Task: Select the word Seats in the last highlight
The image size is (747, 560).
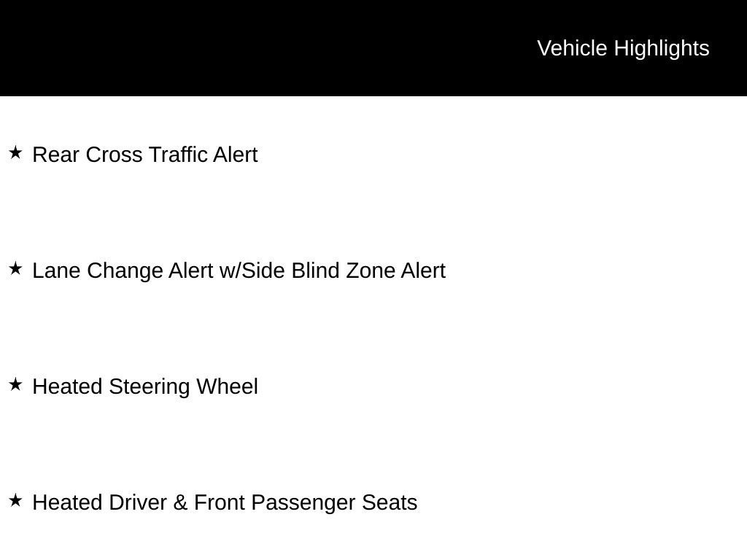Action: pos(390,502)
